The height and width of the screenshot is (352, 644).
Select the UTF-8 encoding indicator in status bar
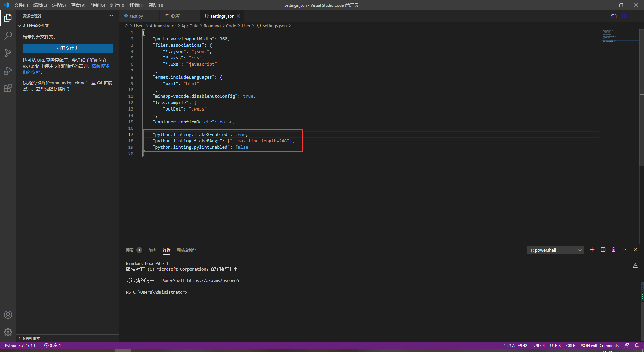[555, 345]
